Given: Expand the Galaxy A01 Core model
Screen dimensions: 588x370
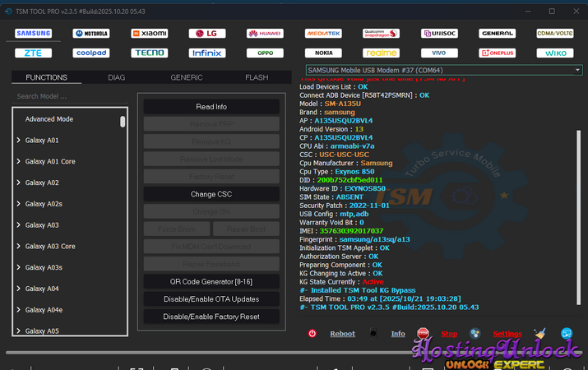Looking at the screenshot, I should 18,161.
